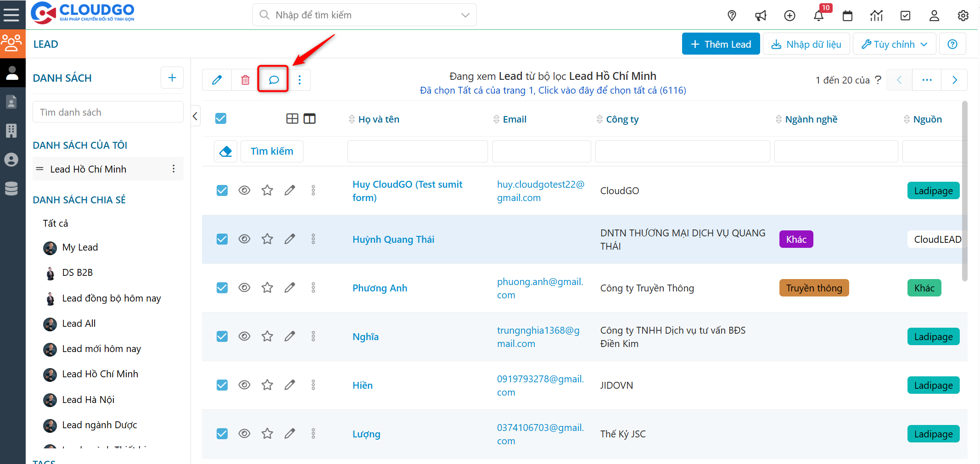Click the eraser clear-filter icon

pyautogui.click(x=225, y=151)
